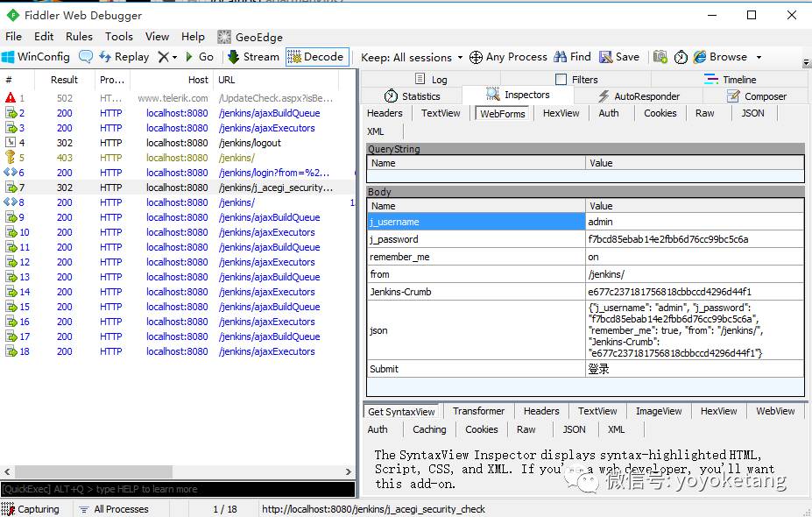
Task: Open the Tools menu
Action: pos(119,37)
